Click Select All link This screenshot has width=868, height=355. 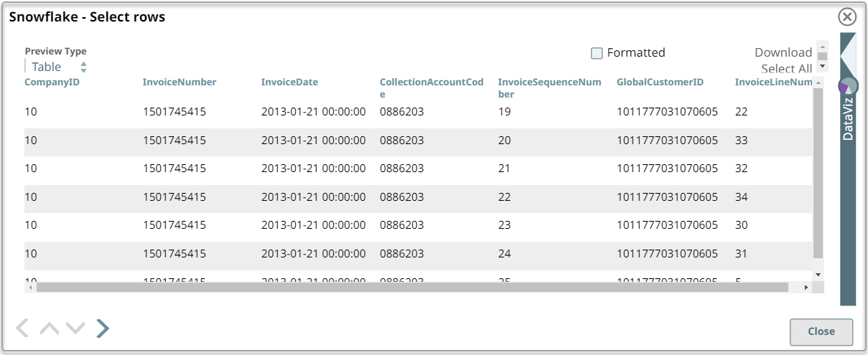coord(787,69)
